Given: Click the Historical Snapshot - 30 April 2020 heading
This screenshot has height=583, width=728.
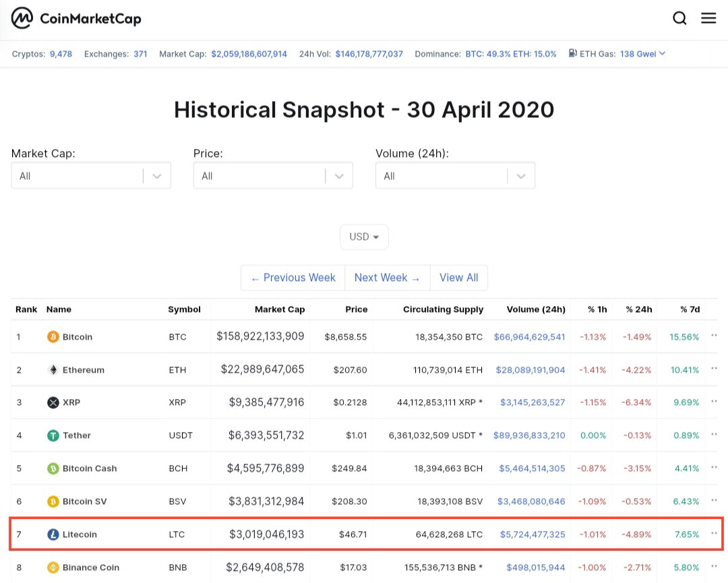Looking at the screenshot, I should point(364,110).
